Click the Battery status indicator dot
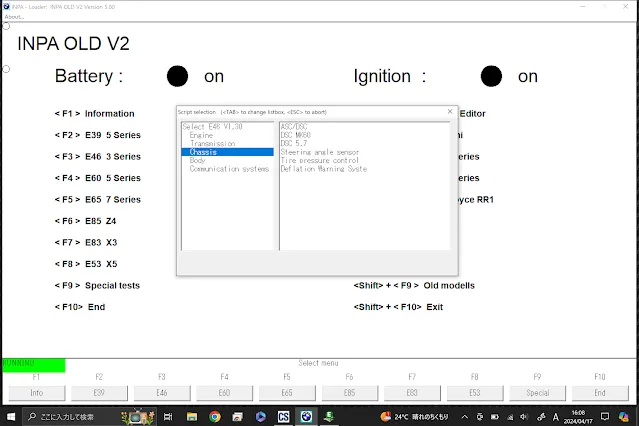This screenshot has height=426, width=639. 177,76
